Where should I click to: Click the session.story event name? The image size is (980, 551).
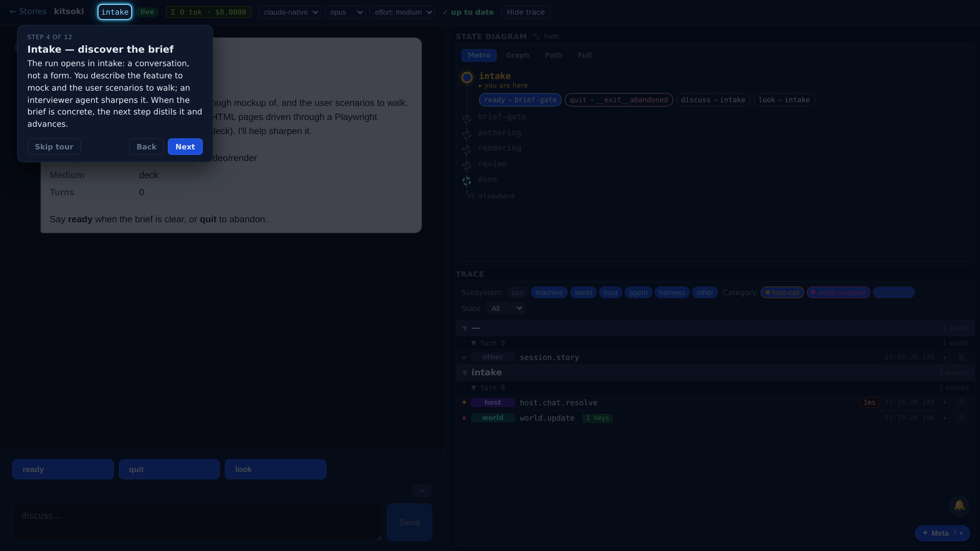549,358
